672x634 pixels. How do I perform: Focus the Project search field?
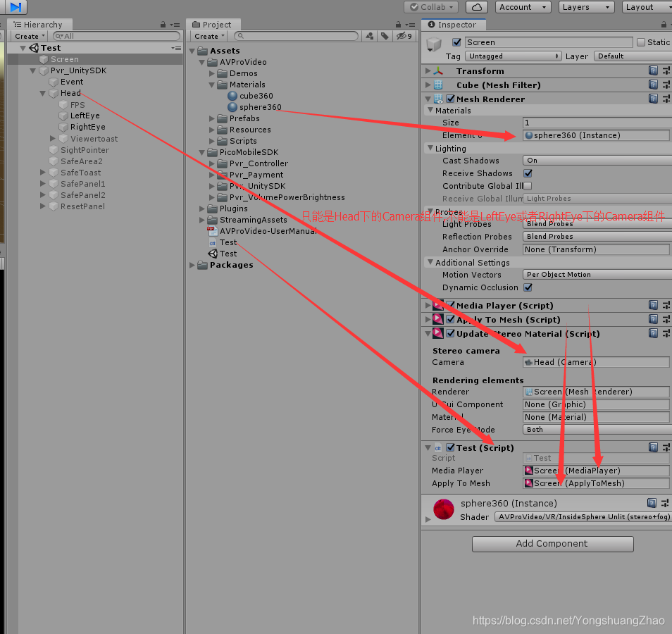(x=296, y=36)
